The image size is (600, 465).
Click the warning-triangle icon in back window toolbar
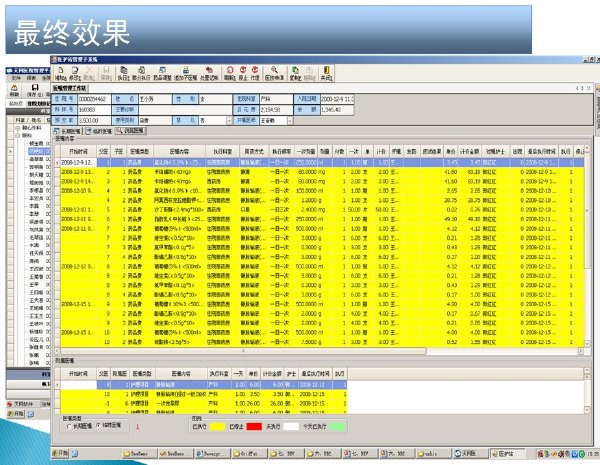[14, 90]
